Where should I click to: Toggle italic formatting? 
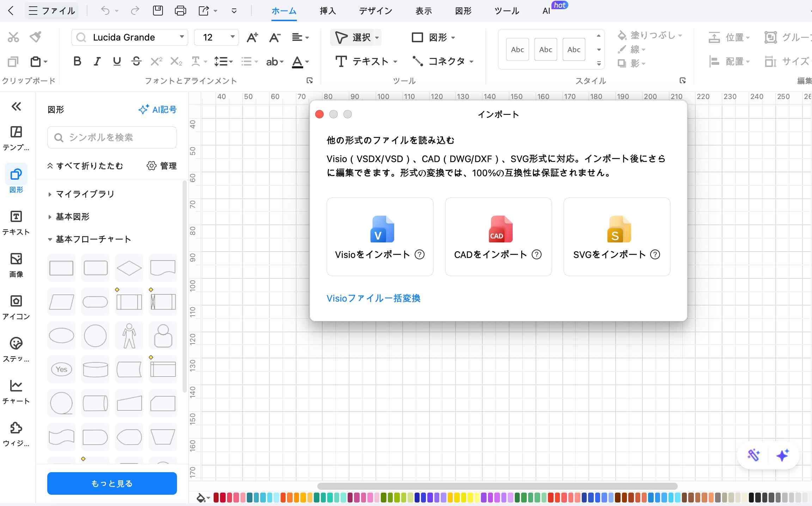tap(97, 62)
